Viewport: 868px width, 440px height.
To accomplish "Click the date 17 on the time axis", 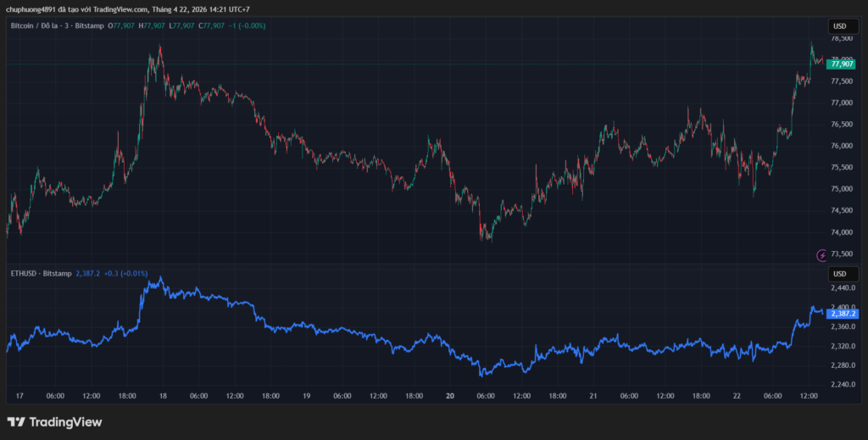I will 19,395.
